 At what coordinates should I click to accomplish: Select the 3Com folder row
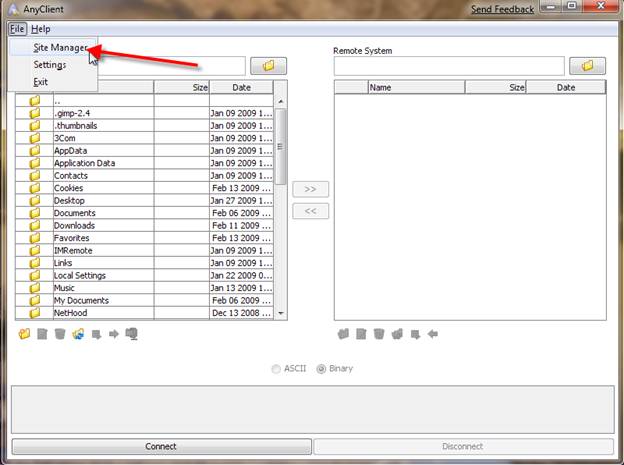pos(144,138)
